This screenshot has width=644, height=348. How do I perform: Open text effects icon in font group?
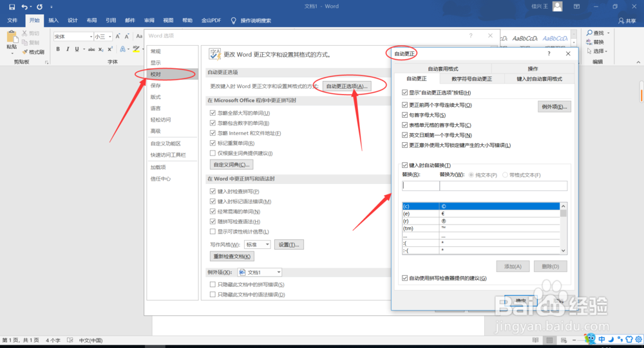[122, 50]
